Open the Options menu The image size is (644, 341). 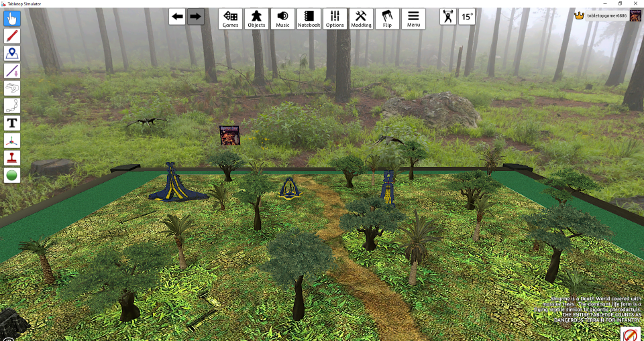335,19
